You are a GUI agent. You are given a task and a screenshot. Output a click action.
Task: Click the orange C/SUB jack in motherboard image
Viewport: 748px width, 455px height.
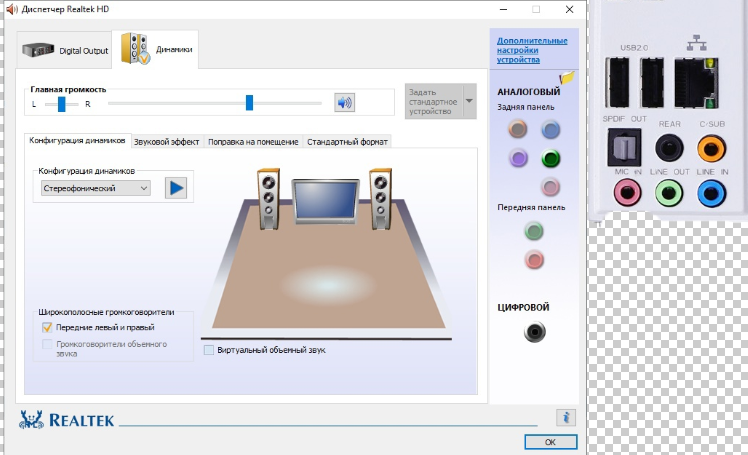coord(711,148)
